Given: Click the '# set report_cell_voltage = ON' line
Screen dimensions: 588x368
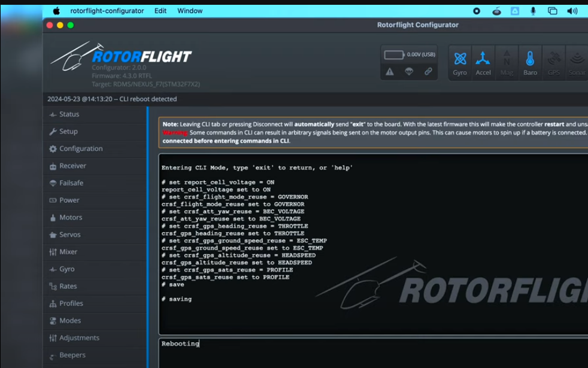Looking at the screenshot, I should [x=218, y=183].
